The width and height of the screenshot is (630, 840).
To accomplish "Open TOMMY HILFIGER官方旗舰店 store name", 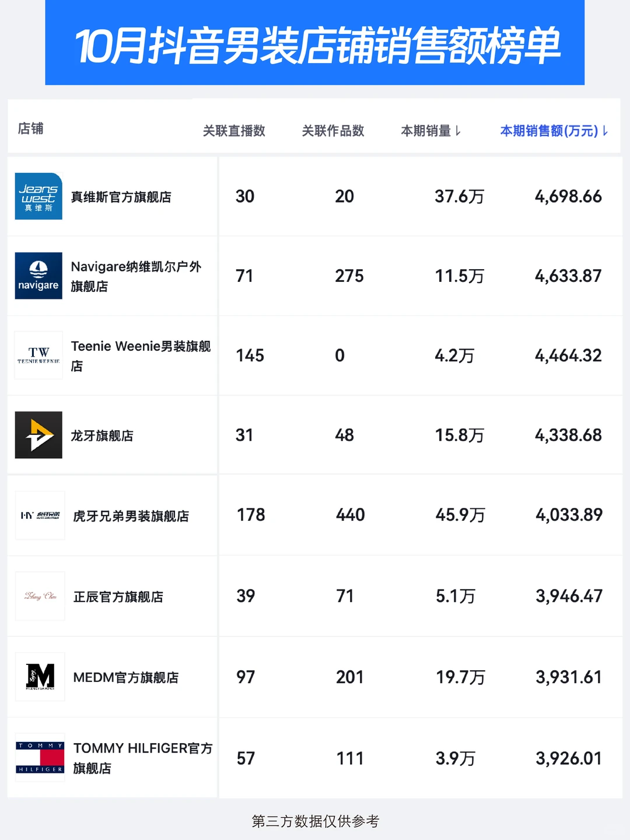I will [x=143, y=758].
